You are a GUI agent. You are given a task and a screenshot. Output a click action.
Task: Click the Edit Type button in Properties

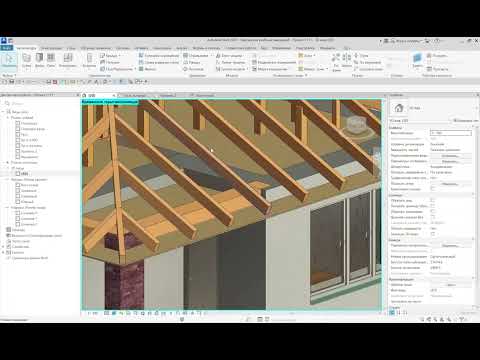click(465, 120)
